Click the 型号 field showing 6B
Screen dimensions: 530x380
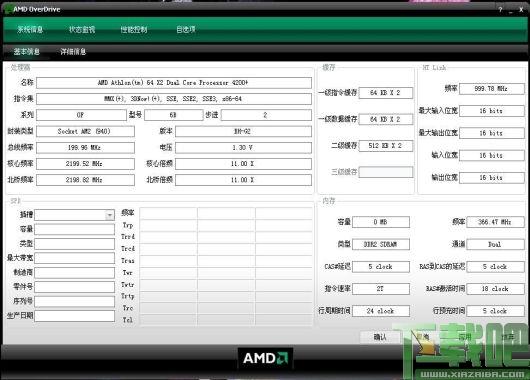pyautogui.click(x=173, y=115)
